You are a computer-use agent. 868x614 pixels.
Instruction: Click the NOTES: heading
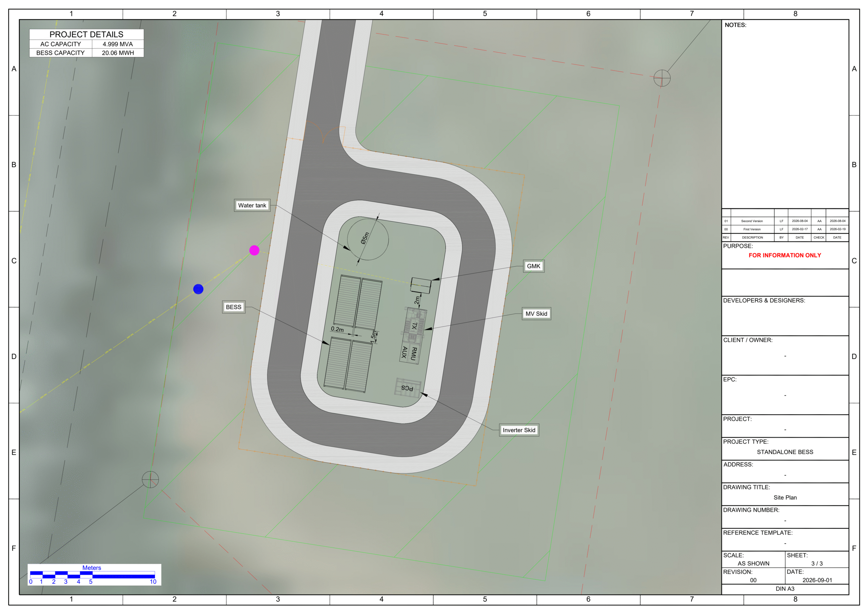pyautogui.click(x=735, y=25)
